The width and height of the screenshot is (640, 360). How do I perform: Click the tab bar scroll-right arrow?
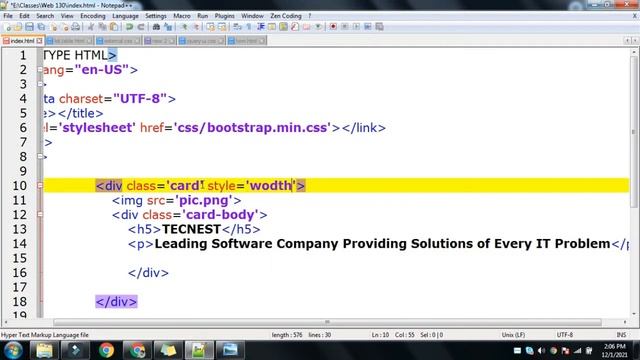pyautogui.click(x=635, y=40)
